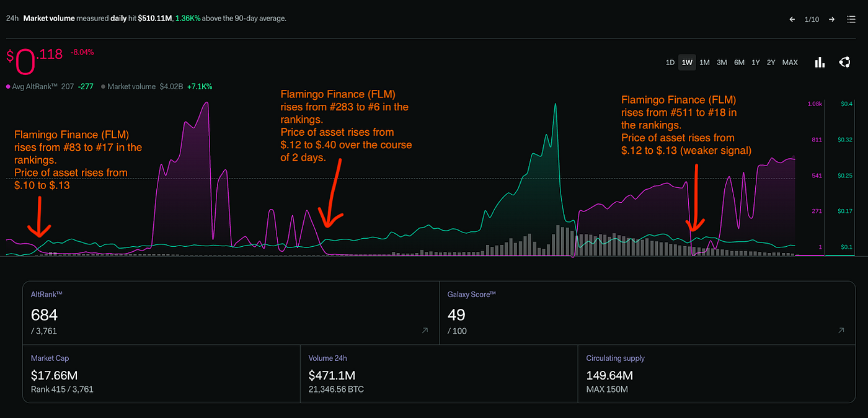
Task: Open Galaxy Score card expand arrow
Action: click(841, 331)
